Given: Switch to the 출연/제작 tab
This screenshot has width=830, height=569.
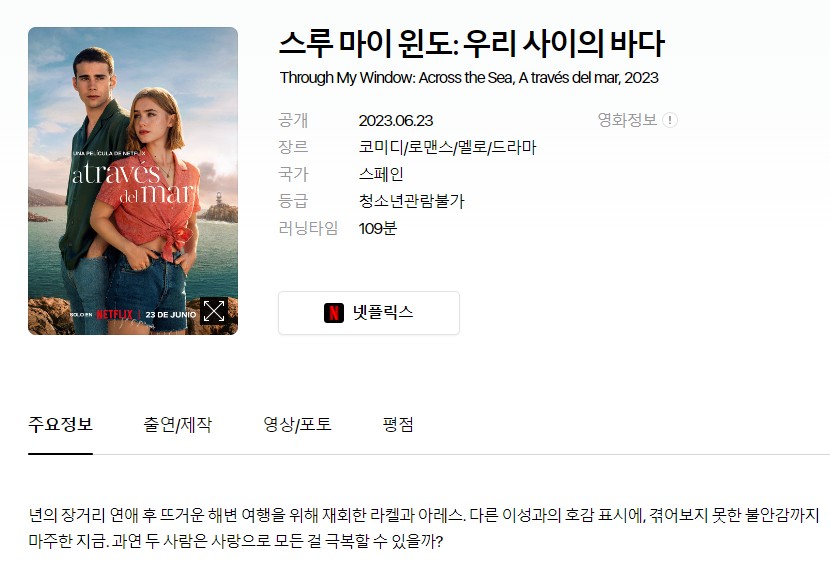Looking at the screenshot, I should pos(177,425).
